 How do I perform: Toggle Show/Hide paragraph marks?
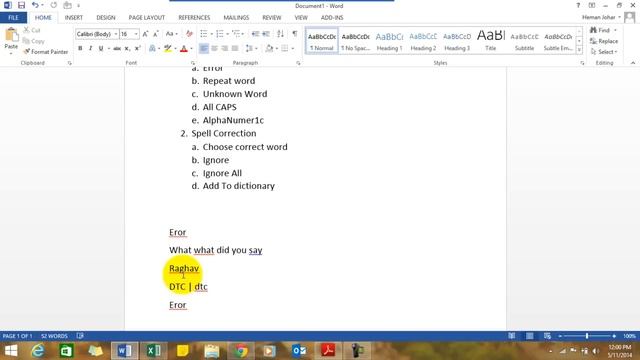295,34
